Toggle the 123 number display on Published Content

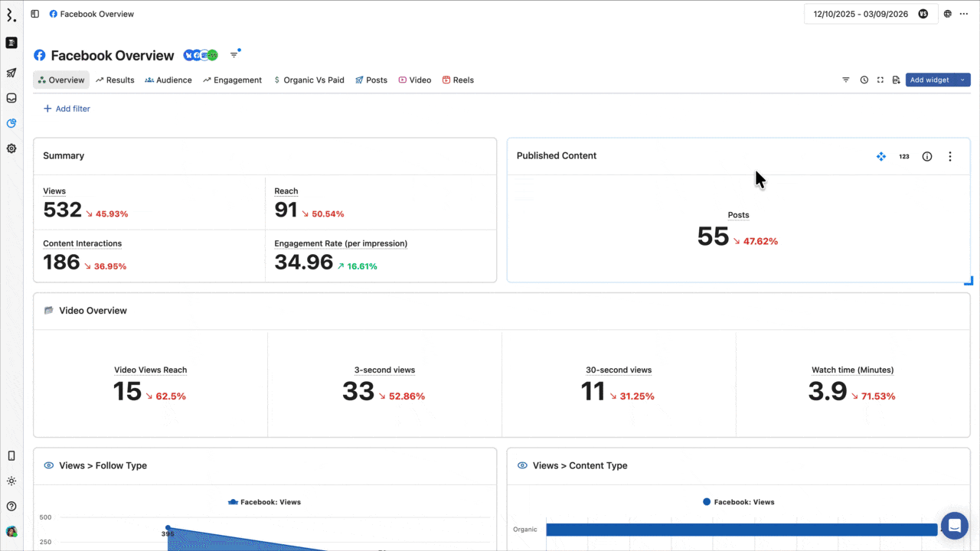click(x=904, y=156)
